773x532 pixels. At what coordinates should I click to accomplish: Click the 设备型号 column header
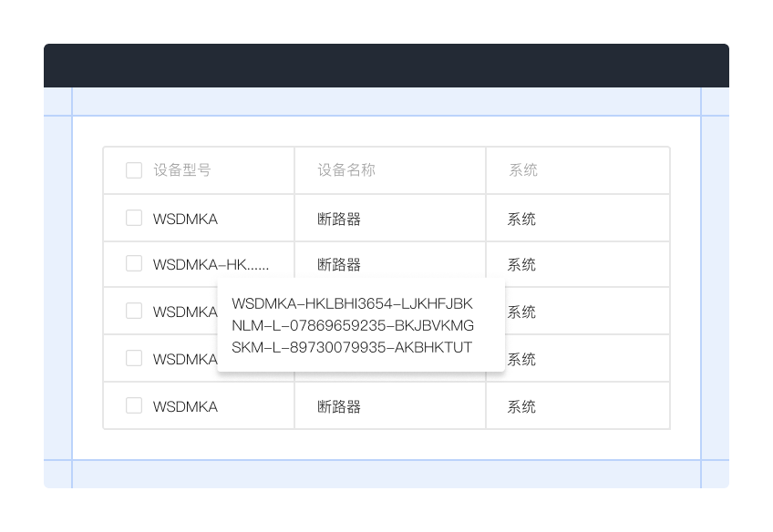[x=182, y=170]
